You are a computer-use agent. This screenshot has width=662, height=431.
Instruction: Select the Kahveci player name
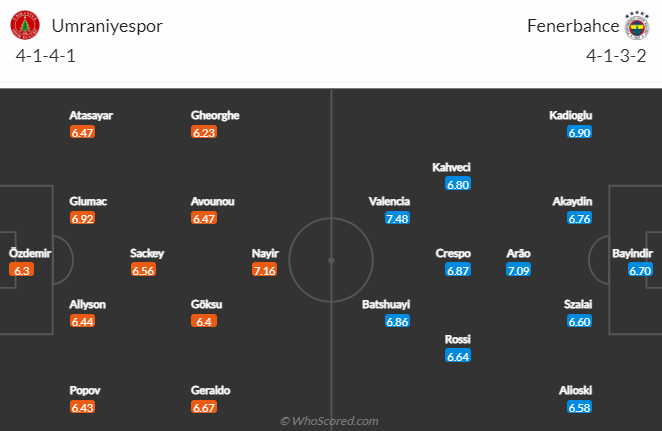click(x=451, y=167)
